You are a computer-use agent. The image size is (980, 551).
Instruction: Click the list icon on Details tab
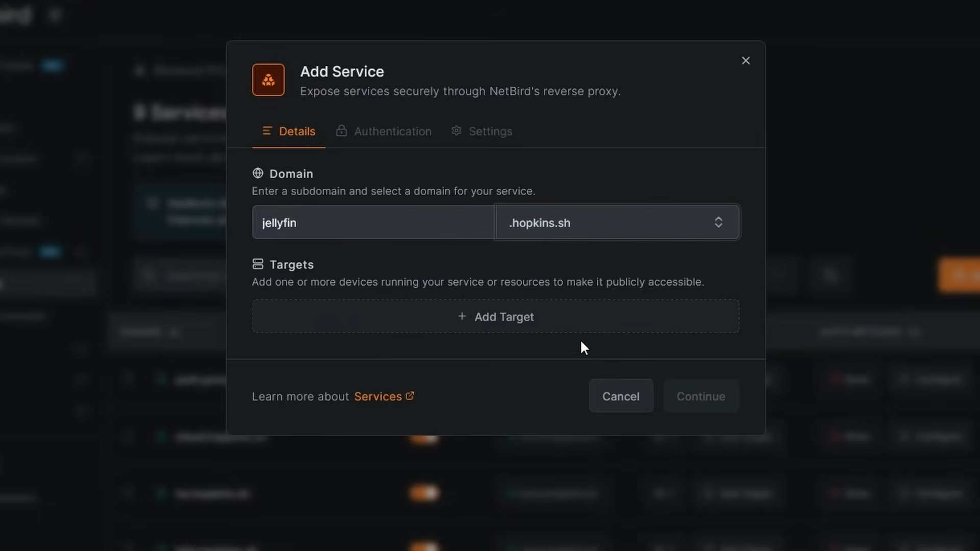(266, 131)
